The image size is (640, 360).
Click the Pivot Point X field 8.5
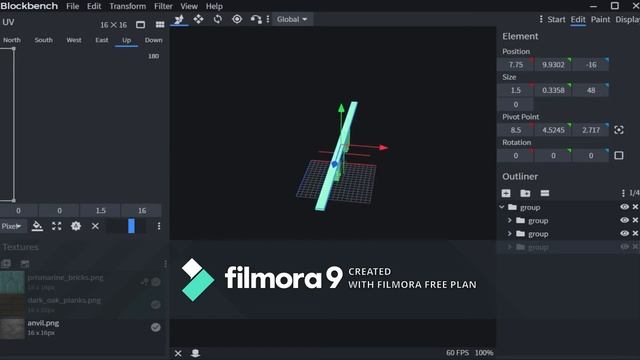click(516, 130)
